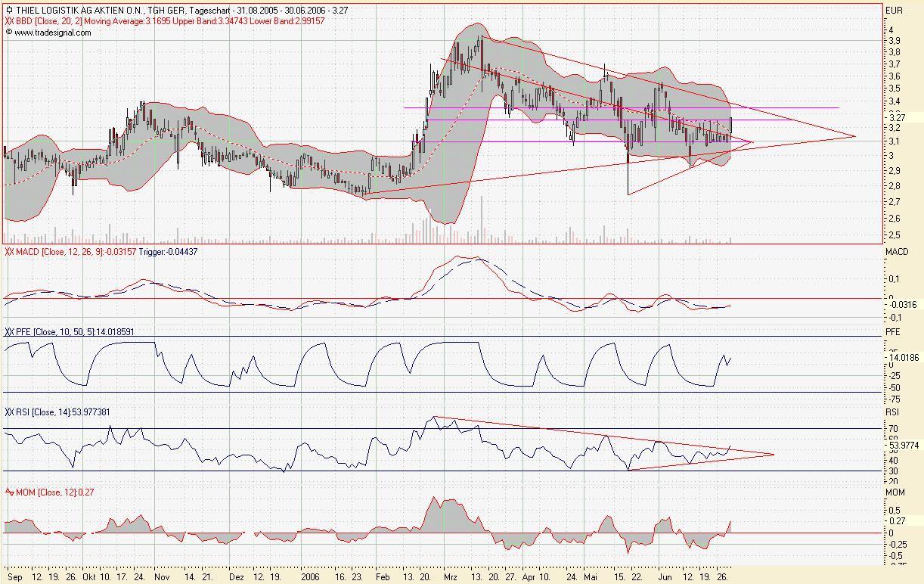Viewport: 924px width, 584px height.
Task: Click the Nov month label on time axis
Action: tap(162, 576)
